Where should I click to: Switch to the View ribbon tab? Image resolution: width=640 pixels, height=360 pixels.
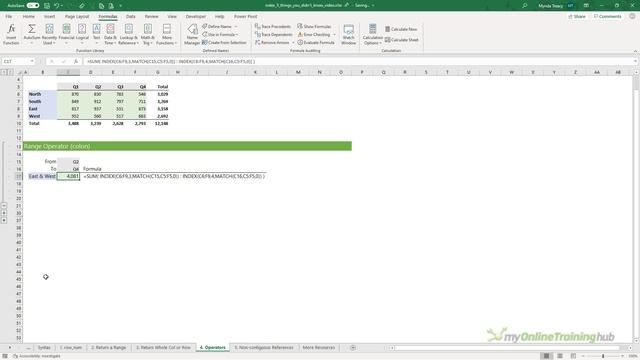coord(172,16)
